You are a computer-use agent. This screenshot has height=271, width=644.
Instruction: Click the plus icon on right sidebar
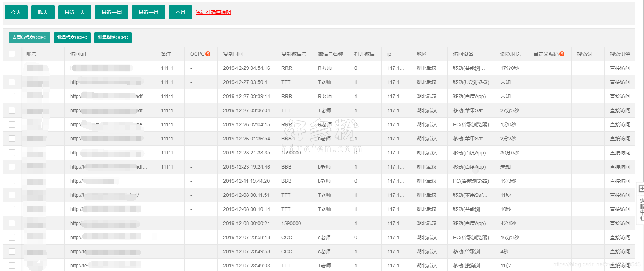(641, 189)
